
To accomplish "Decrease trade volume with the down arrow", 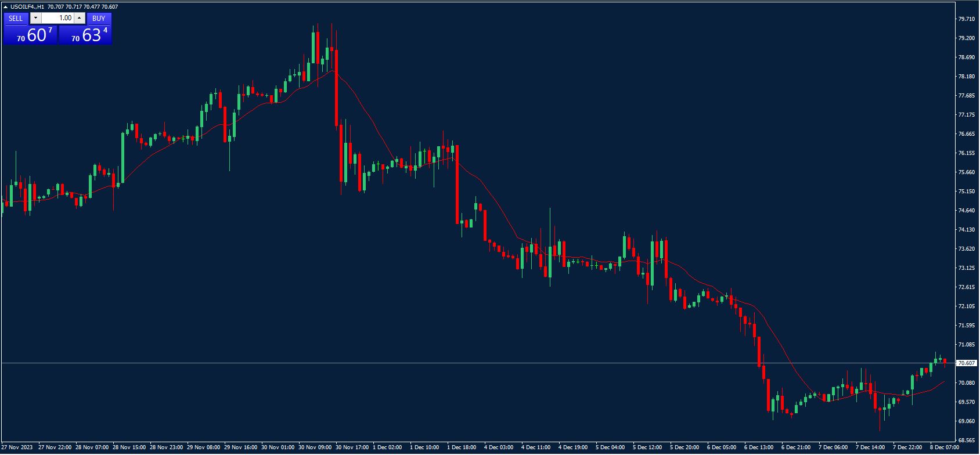I will [x=35, y=18].
